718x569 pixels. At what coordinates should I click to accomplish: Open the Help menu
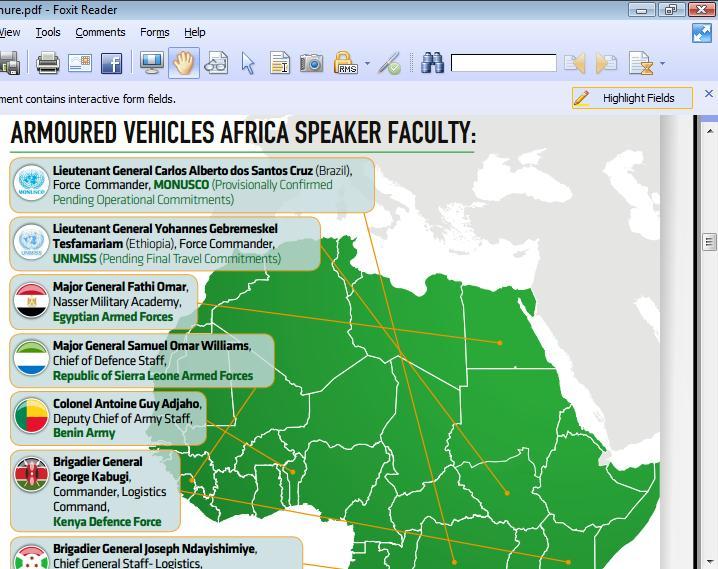click(195, 33)
